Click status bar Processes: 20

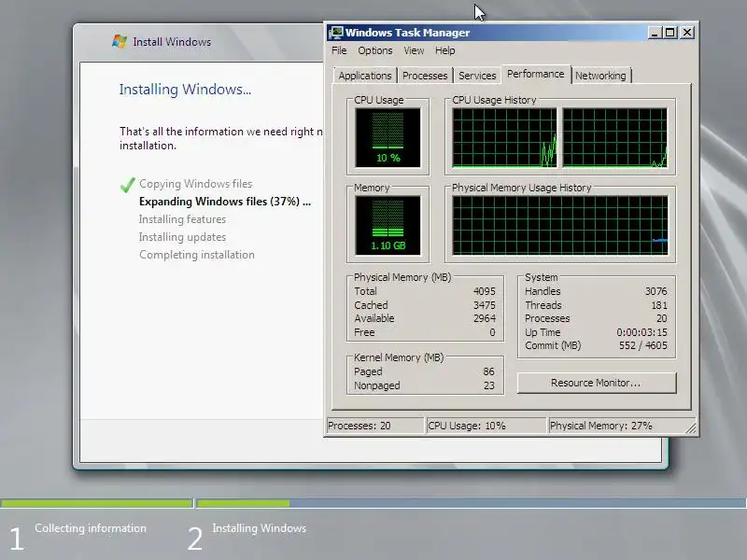coord(375,426)
